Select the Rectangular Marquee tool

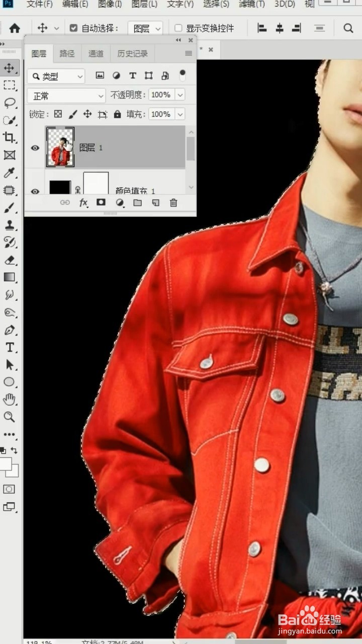[x=10, y=85]
